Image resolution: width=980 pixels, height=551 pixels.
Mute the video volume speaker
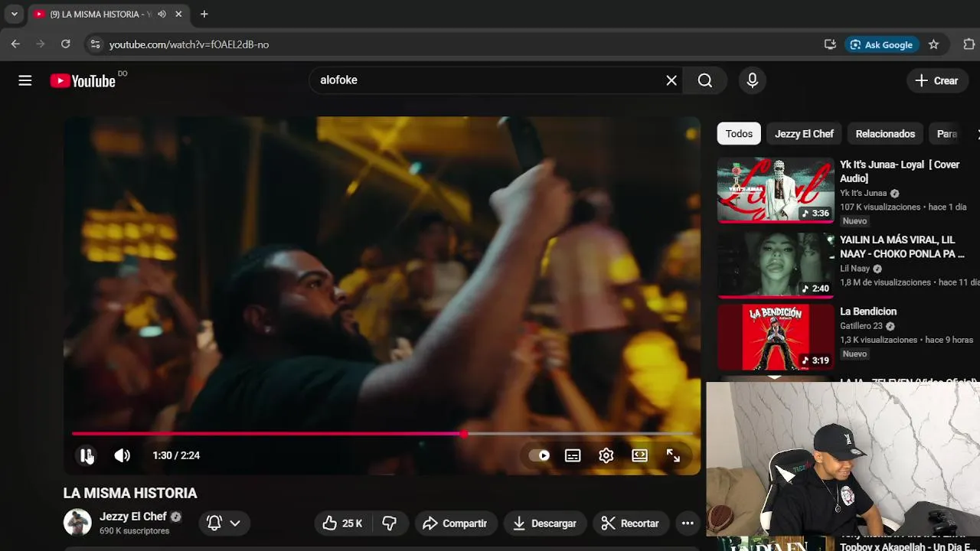[122, 455]
